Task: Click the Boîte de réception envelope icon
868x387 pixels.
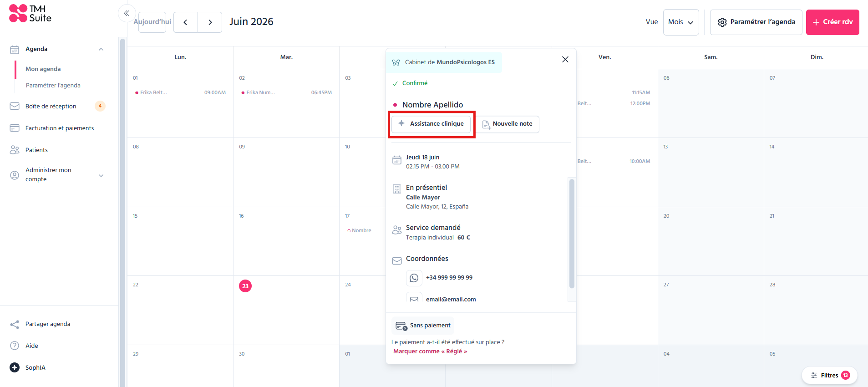Action: (15, 106)
